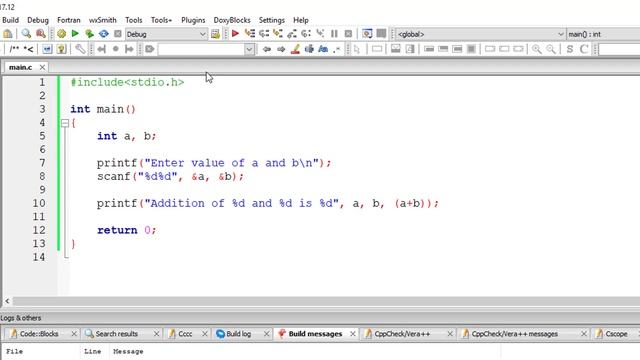
Task: Click the zoom out magnifier icon
Action: tap(551, 49)
